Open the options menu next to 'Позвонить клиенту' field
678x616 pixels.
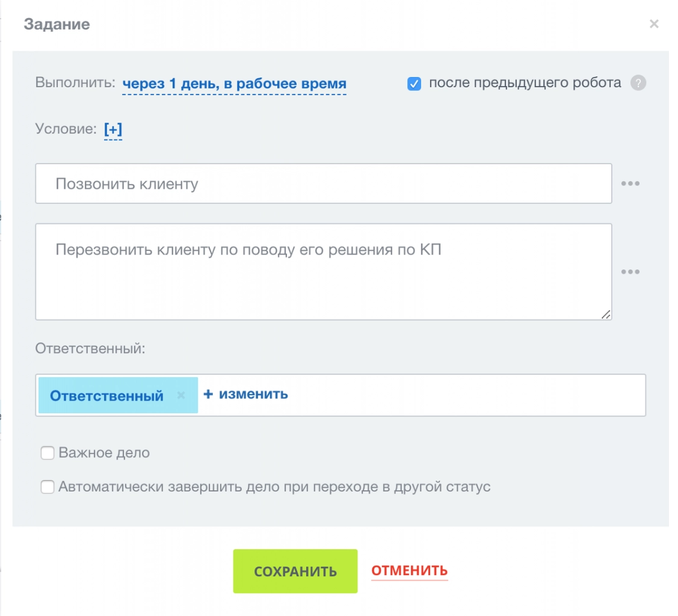click(x=630, y=183)
